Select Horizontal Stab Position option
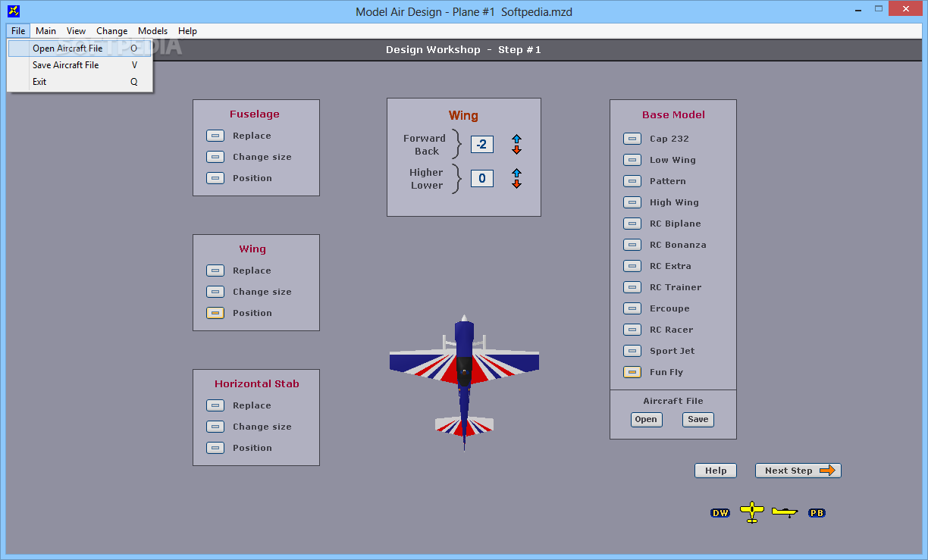The image size is (928, 560). tap(215, 448)
